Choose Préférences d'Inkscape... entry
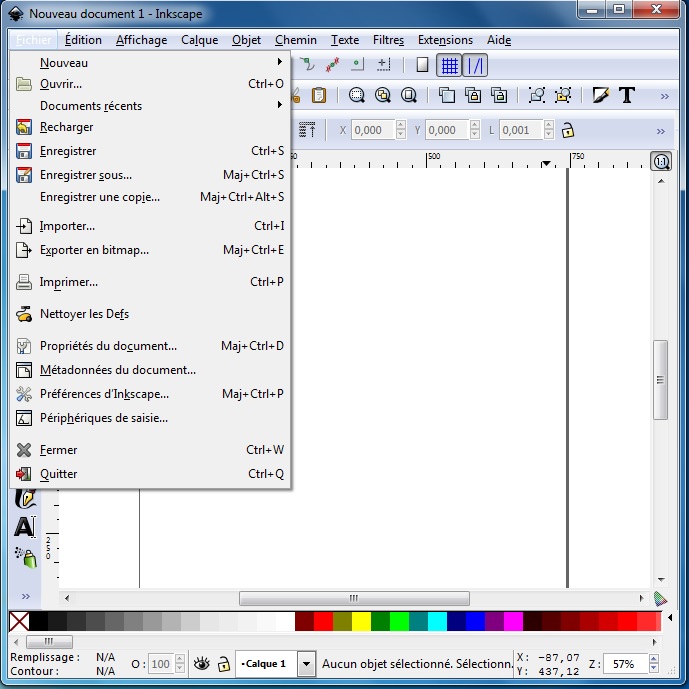Viewport: 689px width, 689px height. pyautogui.click(x=150, y=394)
